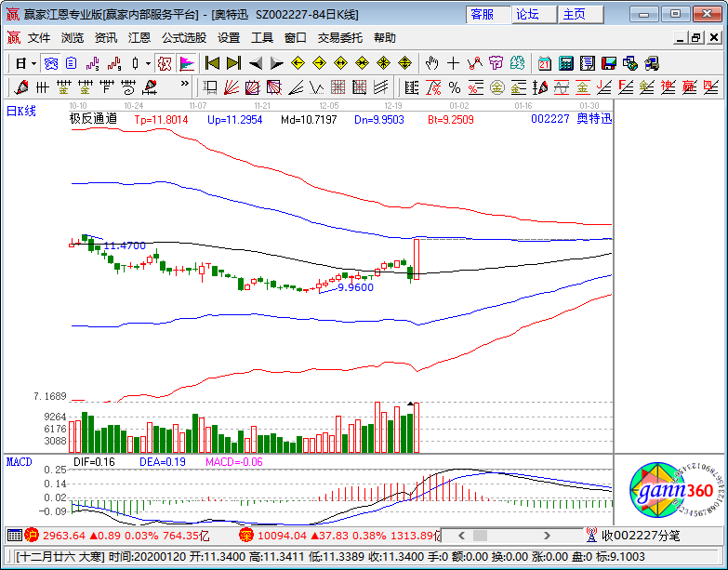Expand the period dropdown arrow beside 日

click(x=33, y=63)
